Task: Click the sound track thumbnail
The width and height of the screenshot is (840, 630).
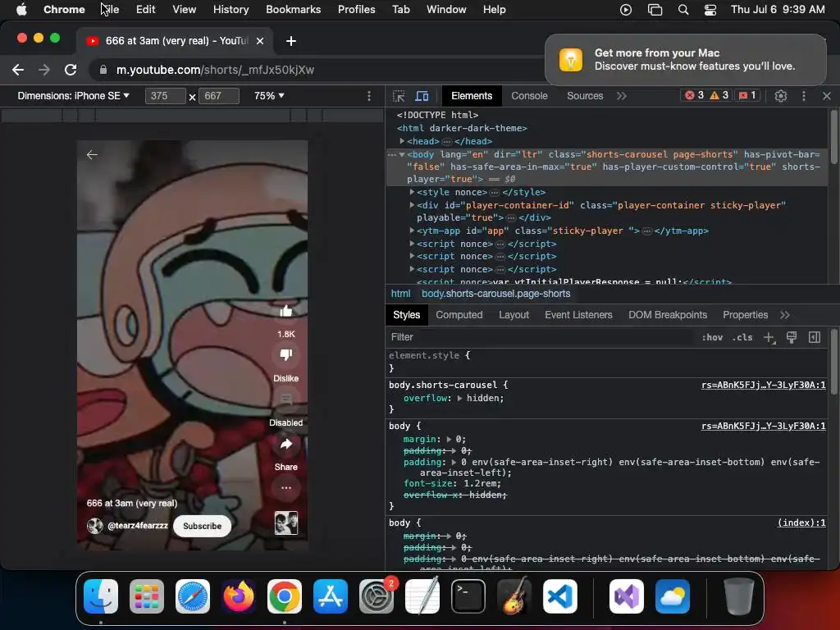Action: click(286, 523)
